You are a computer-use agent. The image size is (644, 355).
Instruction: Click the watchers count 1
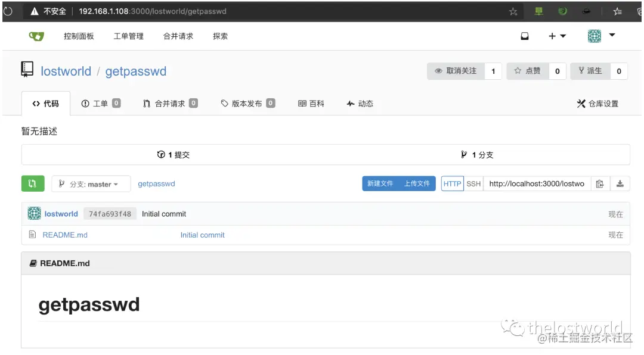tap(493, 71)
